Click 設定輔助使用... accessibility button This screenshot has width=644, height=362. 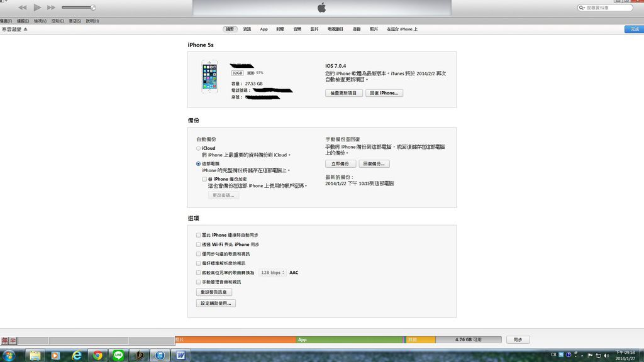(x=216, y=304)
